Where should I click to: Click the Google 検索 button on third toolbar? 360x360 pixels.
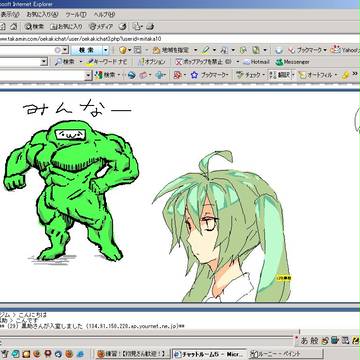coord(105,75)
